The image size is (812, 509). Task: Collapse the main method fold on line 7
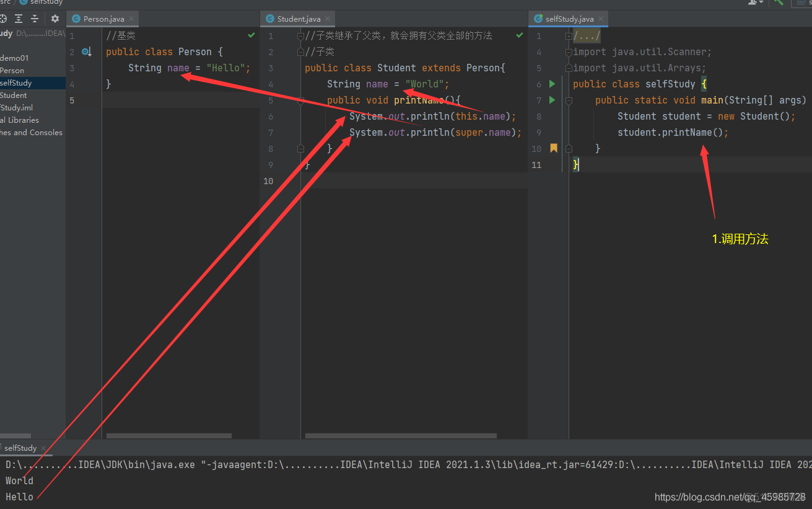click(569, 100)
